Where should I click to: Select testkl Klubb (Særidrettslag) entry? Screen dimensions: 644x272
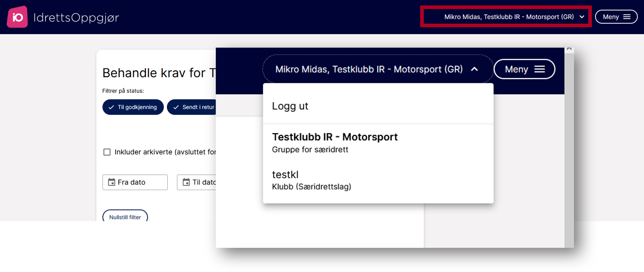pos(378,180)
